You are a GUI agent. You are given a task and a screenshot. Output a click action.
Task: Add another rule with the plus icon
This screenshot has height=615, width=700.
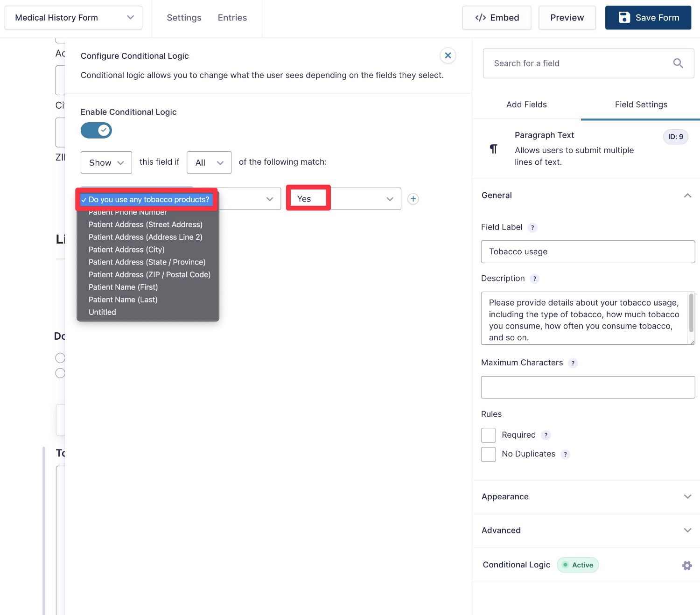pos(413,199)
